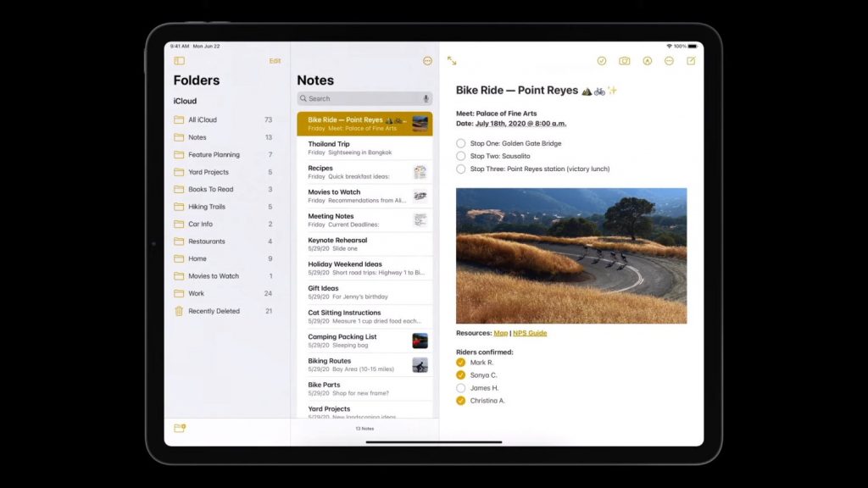Open the Thailand Trip note
Screen dimensions: 868x488
pyautogui.click(x=364, y=147)
